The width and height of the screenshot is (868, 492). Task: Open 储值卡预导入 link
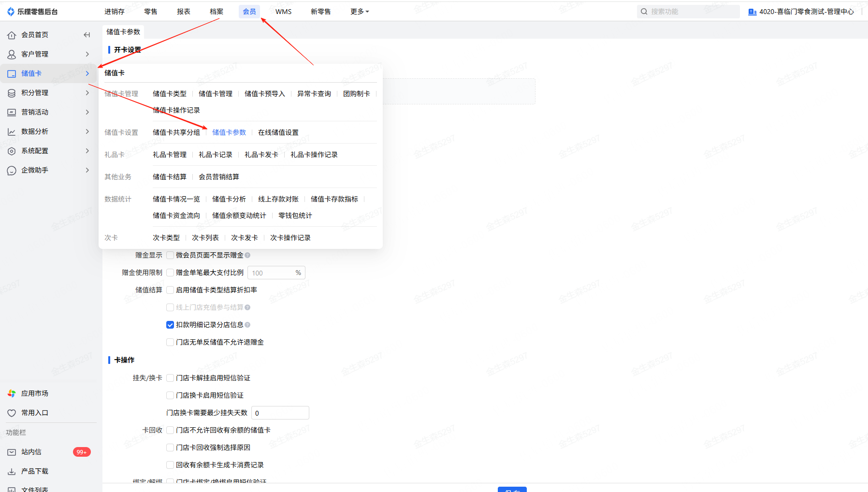click(265, 94)
